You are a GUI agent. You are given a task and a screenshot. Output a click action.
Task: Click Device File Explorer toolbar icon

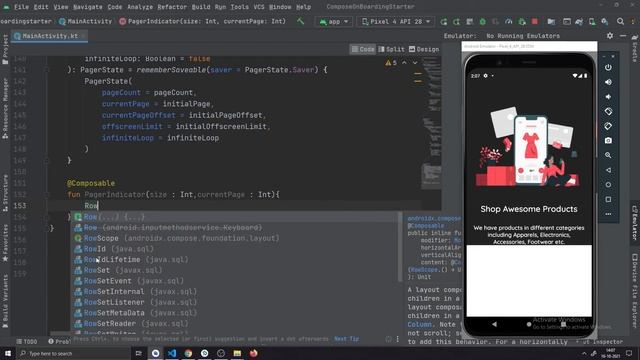pyautogui.click(x=551, y=21)
